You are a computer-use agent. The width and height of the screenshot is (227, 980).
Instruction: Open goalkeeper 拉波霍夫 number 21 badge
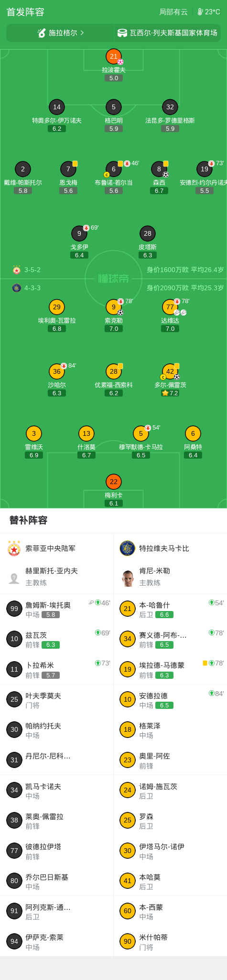pyautogui.click(x=114, y=56)
